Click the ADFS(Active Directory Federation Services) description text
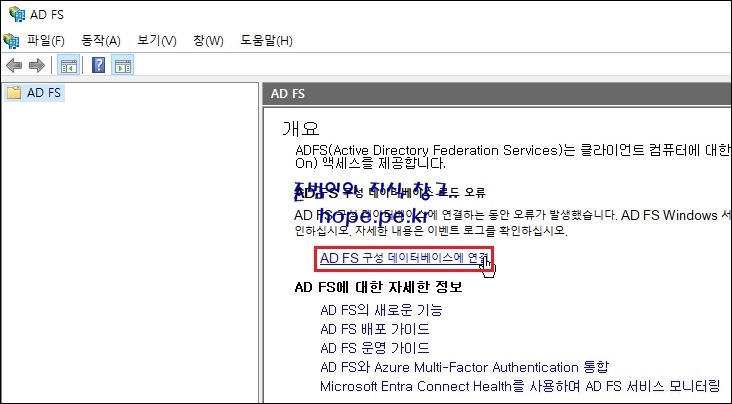Image resolution: width=732 pixels, height=404 pixels. [513, 156]
